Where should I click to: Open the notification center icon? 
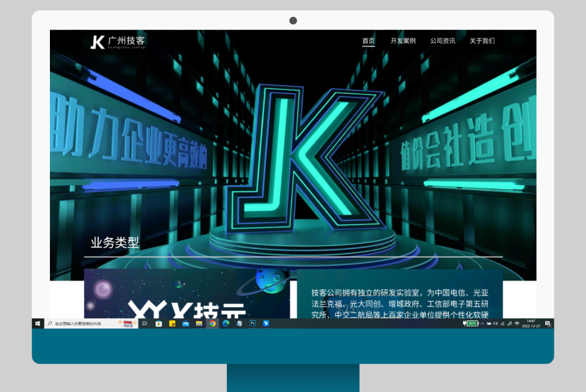point(548,324)
